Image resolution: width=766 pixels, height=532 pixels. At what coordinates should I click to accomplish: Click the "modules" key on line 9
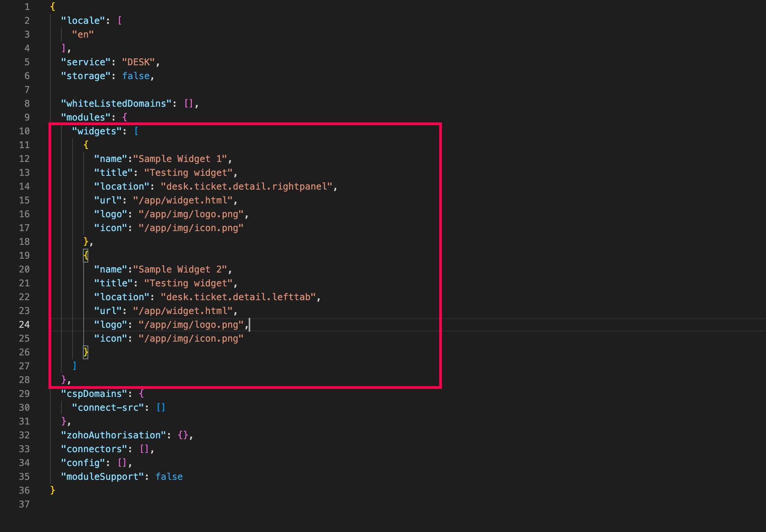[86, 117]
